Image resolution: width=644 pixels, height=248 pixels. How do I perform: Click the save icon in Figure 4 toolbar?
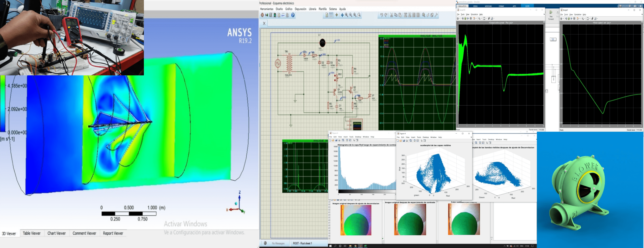tap(404, 141)
